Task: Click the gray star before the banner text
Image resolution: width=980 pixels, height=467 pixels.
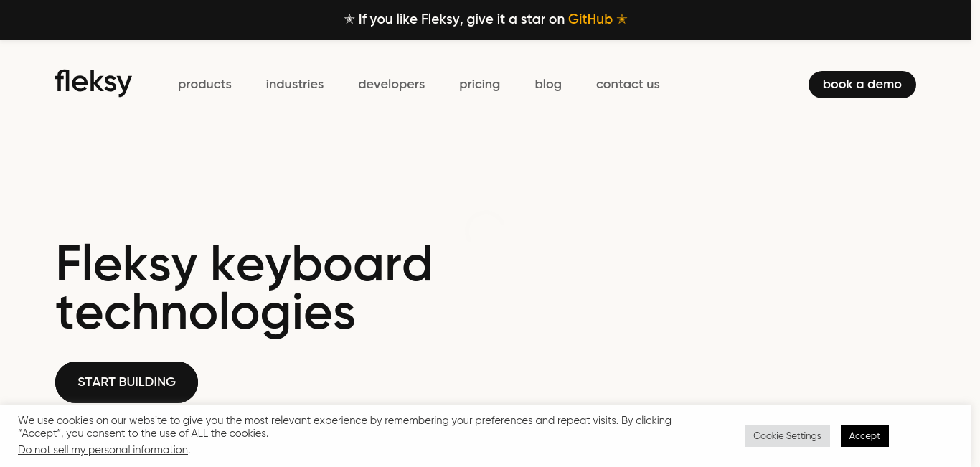Action: click(349, 19)
